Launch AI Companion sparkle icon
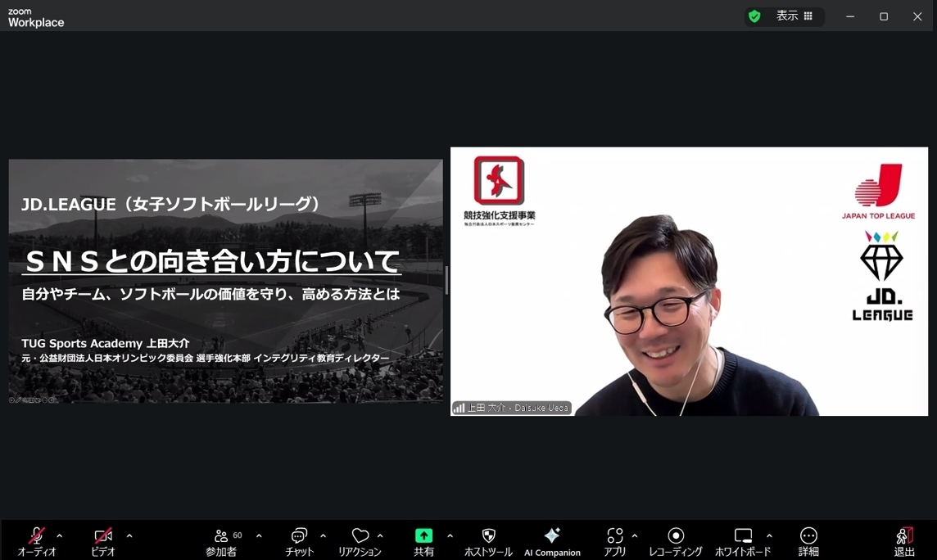Screen dimensions: 937x560 [x=552, y=542]
